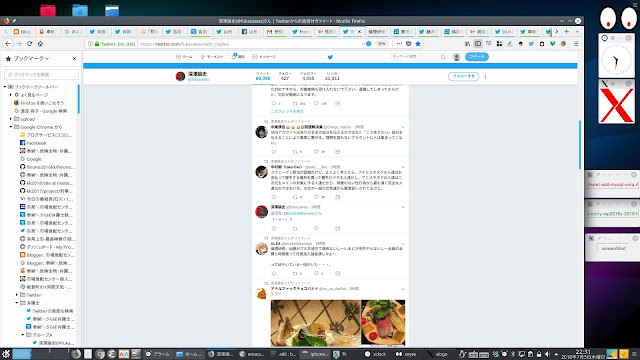Collapse the bookmarks toolbar folder tree
Screen dimensions: 640x360
tap(5, 87)
